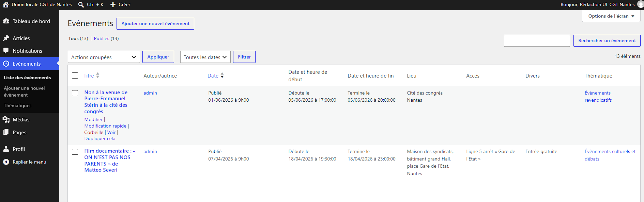Click the home icon in admin bar
Screen dimensions: 644x202
click(x=6, y=5)
